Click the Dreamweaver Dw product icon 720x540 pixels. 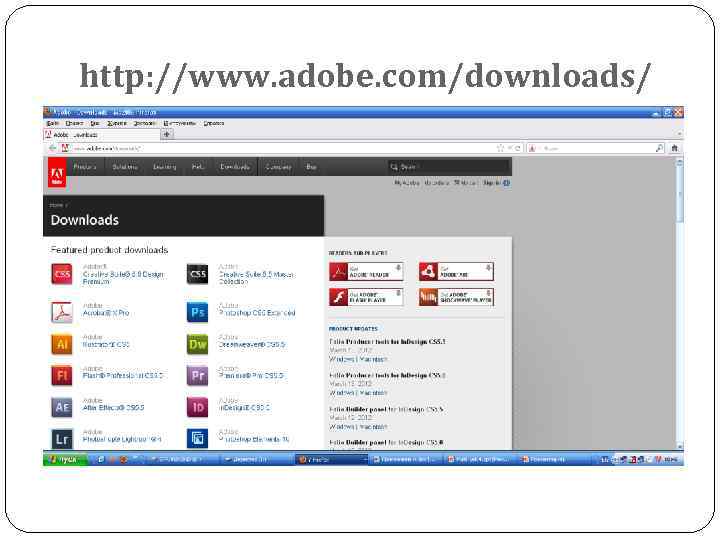(197, 344)
